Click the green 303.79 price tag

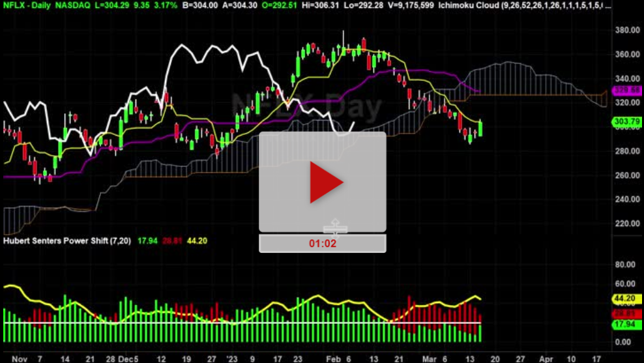[627, 121]
